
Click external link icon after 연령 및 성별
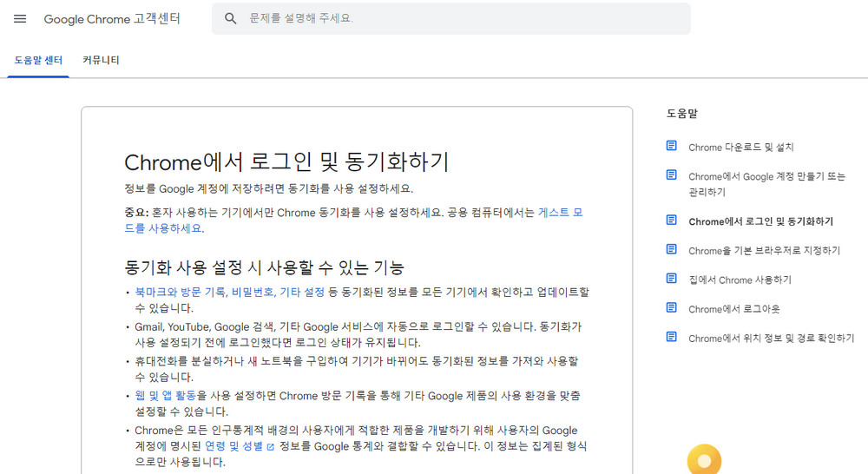point(270,447)
